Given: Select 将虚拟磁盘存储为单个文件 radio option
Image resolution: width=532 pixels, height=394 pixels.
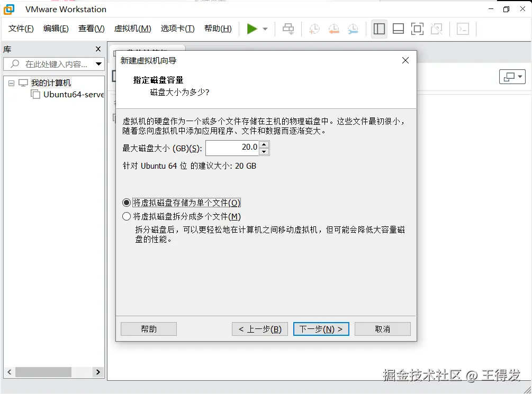Looking at the screenshot, I should coord(126,203).
